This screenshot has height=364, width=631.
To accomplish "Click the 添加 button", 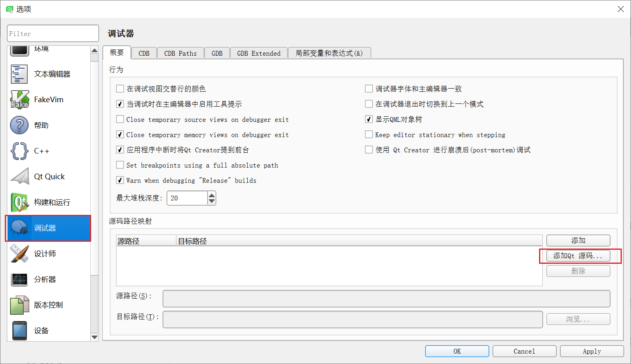I will point(578,241).
